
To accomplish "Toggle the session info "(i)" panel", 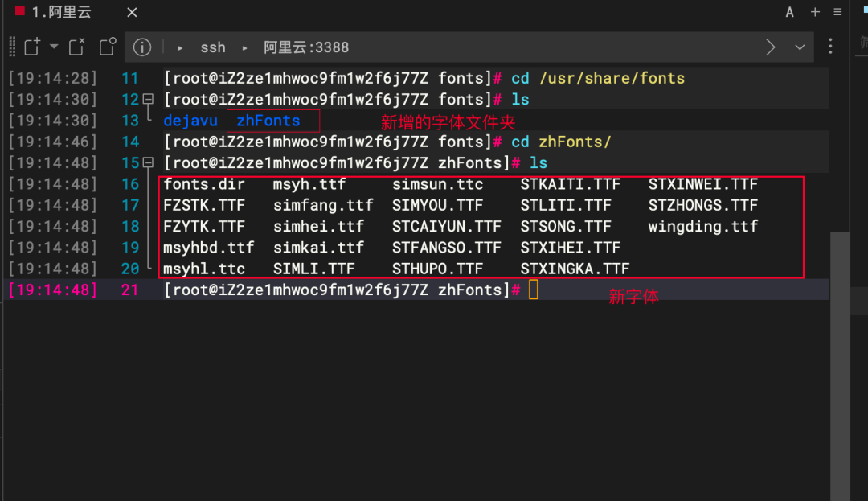I will click(x=142, y=47).
